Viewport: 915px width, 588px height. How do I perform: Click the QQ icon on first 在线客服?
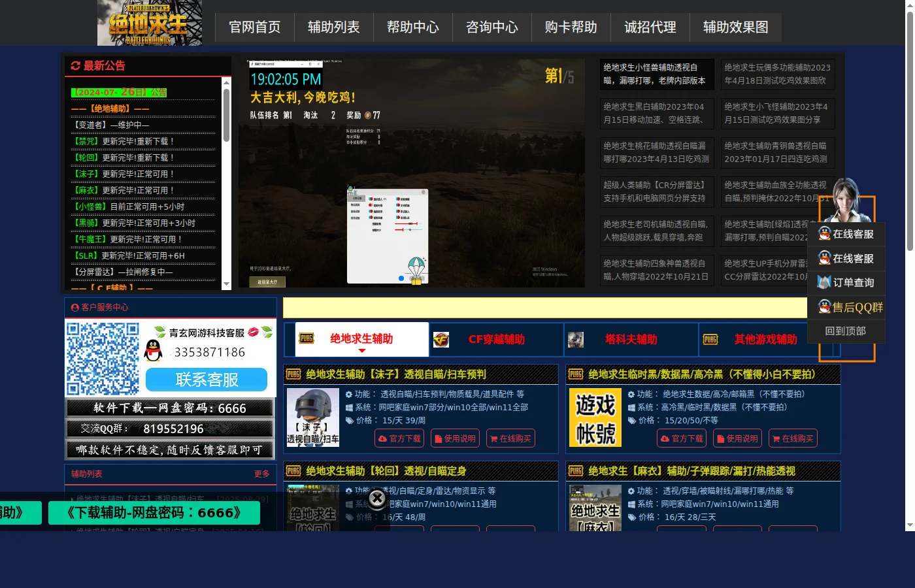(x=825, y=233)
